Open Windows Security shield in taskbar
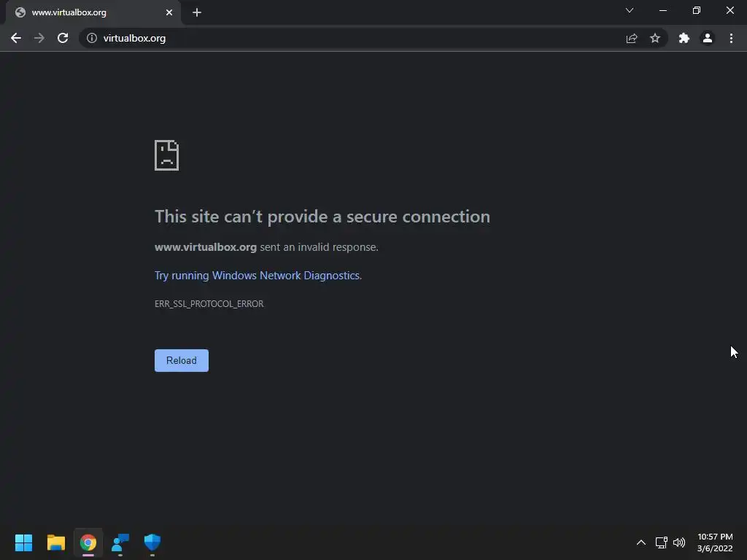The height and width of the screenshot is (560, 747). coord(152,542)
